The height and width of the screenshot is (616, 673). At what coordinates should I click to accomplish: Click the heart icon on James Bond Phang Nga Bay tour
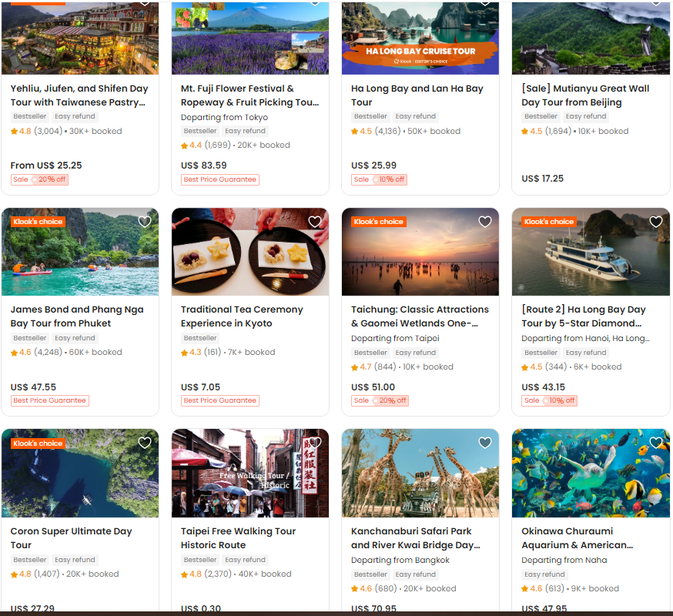(144, 222)
